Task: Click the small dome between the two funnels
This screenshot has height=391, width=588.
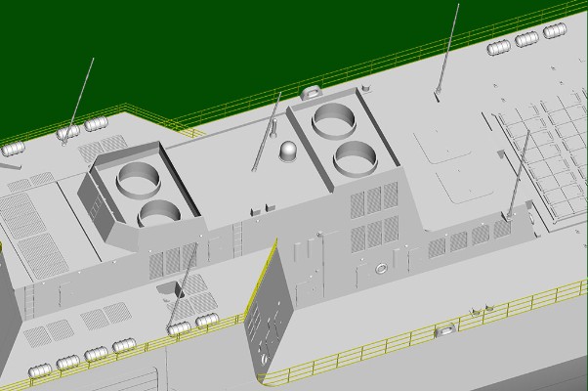Action: click(289, 152)
